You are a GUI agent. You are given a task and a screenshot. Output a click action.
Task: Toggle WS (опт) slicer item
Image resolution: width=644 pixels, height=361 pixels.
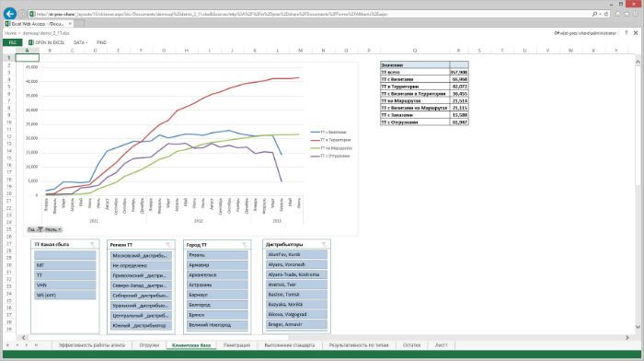pos(65,295)
